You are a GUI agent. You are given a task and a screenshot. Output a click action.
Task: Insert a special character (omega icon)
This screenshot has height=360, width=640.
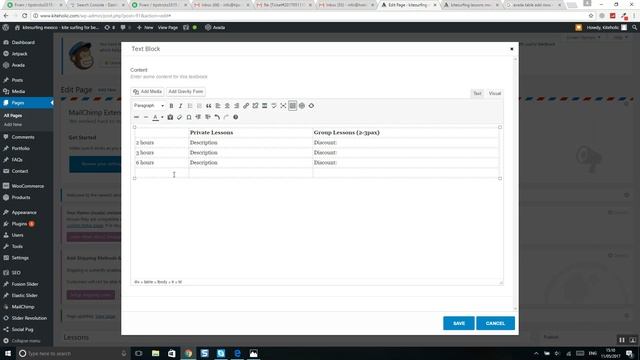click(189, 117)
